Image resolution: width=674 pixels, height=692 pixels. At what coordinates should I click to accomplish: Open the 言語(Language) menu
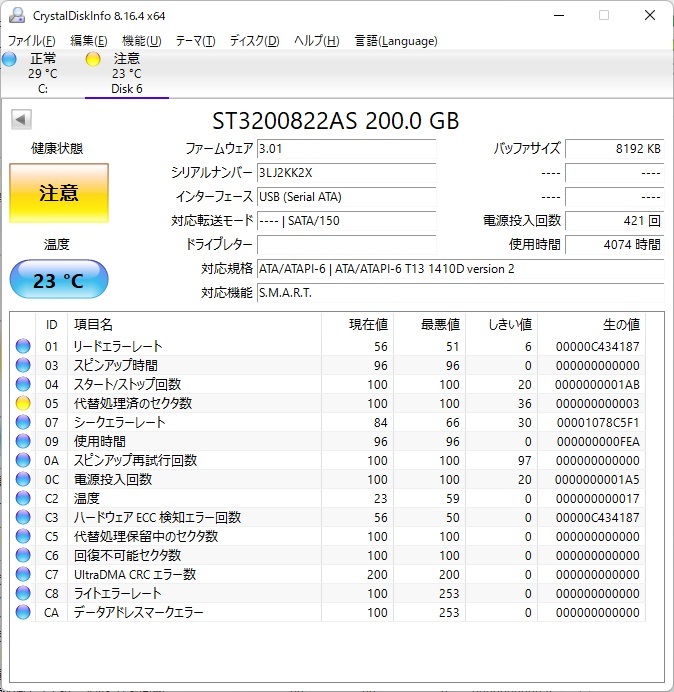(x=396, y=41)
